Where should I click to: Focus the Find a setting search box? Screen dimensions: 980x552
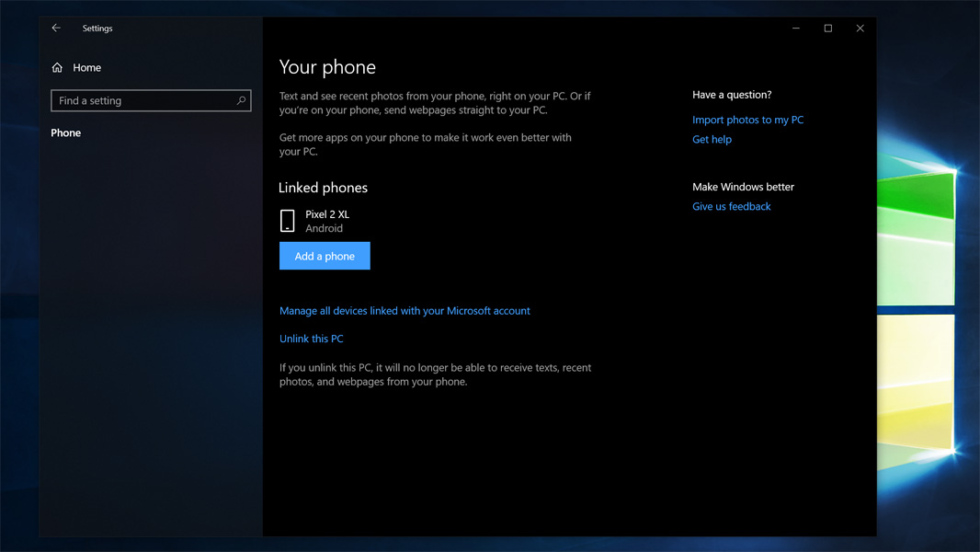pos(142,100)
